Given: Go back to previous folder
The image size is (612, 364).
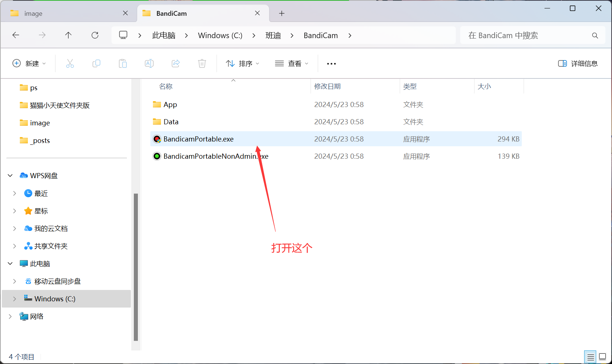Looking at the screenshot, I should click(16, 35).
